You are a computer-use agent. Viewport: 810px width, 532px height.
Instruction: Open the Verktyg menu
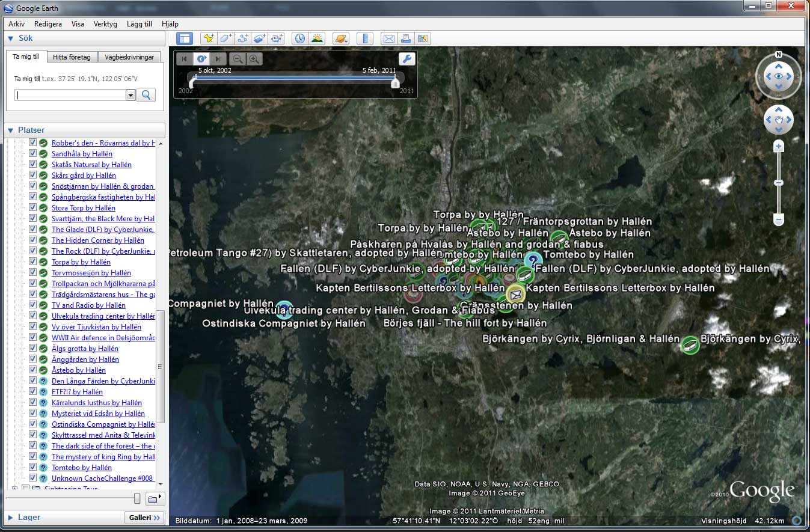105,24
